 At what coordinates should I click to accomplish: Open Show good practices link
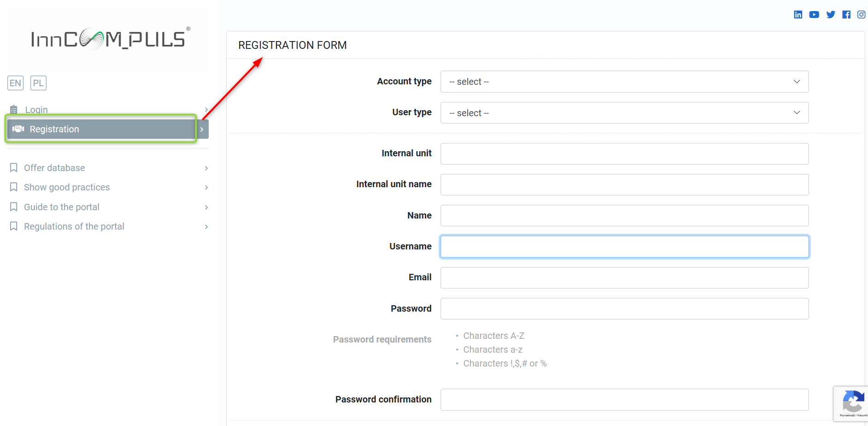[x=67, y=187]
